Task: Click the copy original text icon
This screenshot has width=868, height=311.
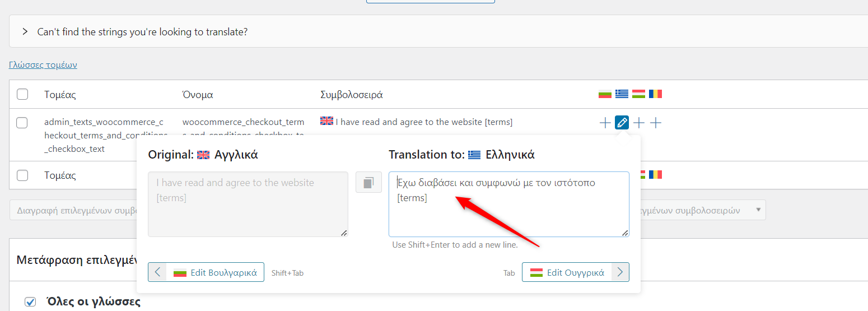Action: coord(368,182)
